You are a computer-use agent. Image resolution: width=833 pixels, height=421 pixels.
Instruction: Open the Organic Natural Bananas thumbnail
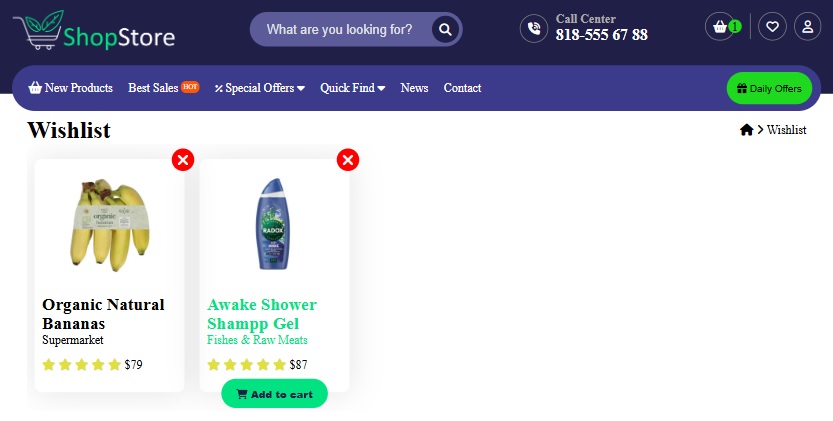click(x=109, y=223)
